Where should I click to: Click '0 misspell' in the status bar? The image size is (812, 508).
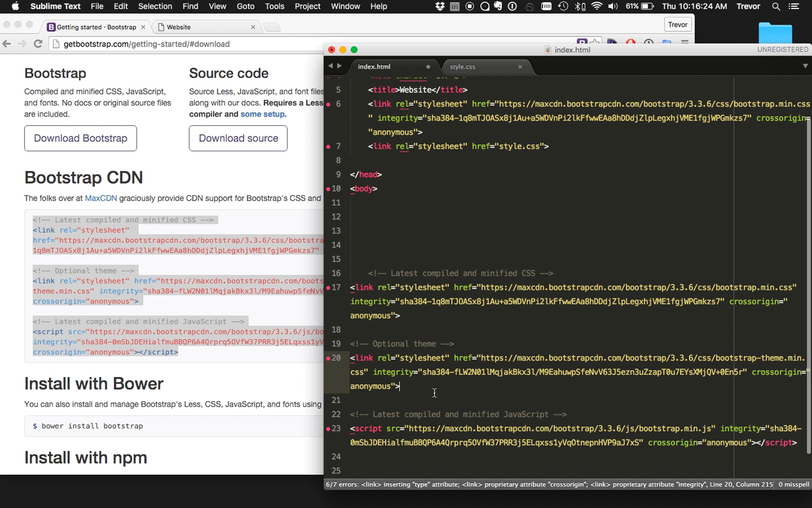[794, 484]
